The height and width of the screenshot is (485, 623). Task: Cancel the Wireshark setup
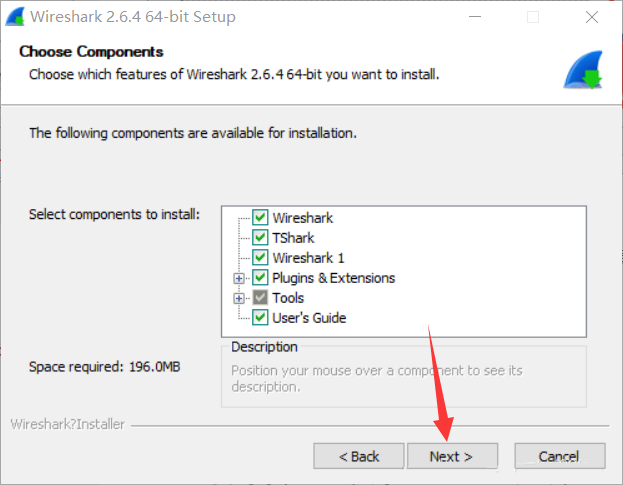(559, 456)
